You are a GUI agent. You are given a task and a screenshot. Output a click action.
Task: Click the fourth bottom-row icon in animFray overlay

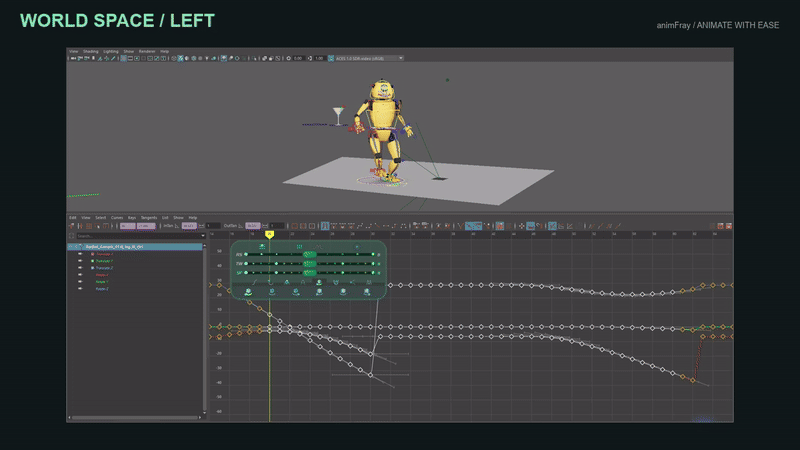pos(319,292)
